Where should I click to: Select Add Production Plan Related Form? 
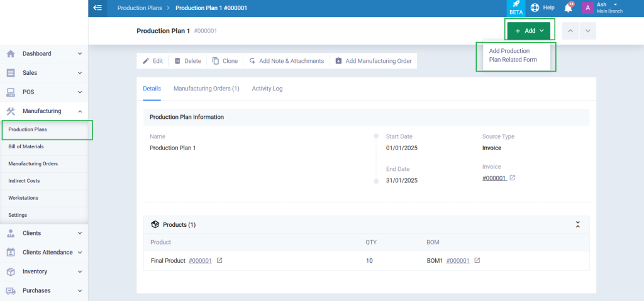513,55
